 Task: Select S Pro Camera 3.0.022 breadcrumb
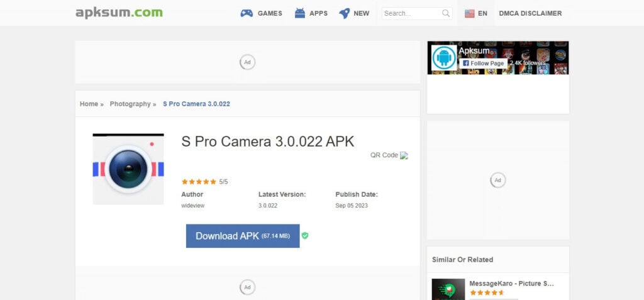196,104
